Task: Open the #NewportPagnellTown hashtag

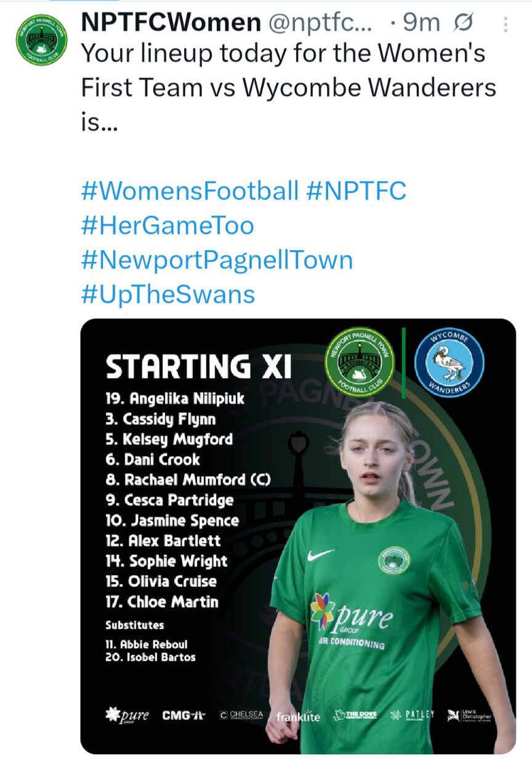Action: [x=217, y=260]
